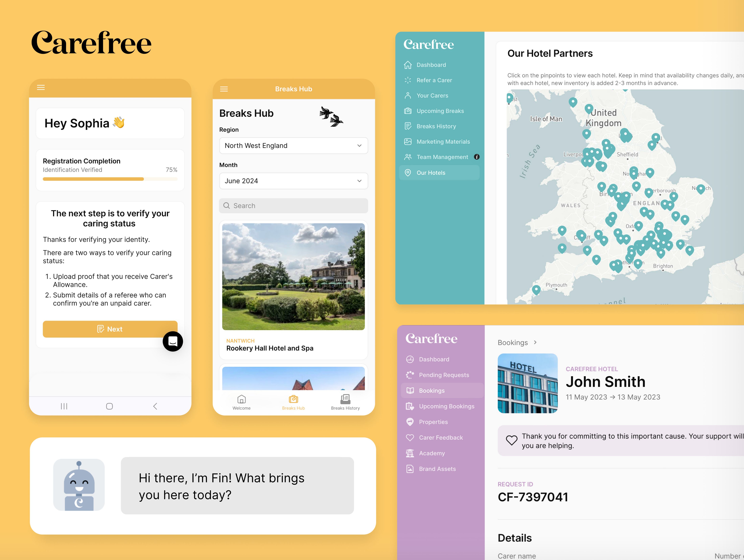Viewport: 744px width, 560px height.
Task: Click the Carefree logo in purple sidebar
Action: [431, 338]
